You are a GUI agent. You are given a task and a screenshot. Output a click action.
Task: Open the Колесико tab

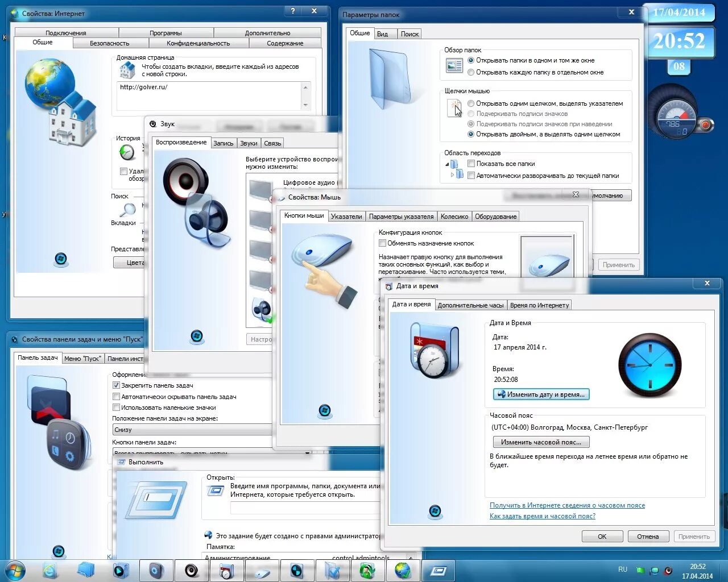tap(454, 217)
